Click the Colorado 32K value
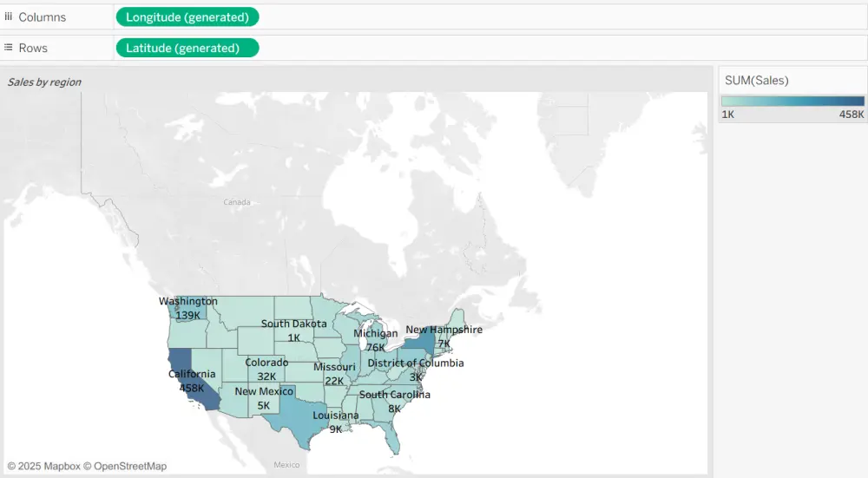The height and width of the screenshot is (478, 868). 266,377
